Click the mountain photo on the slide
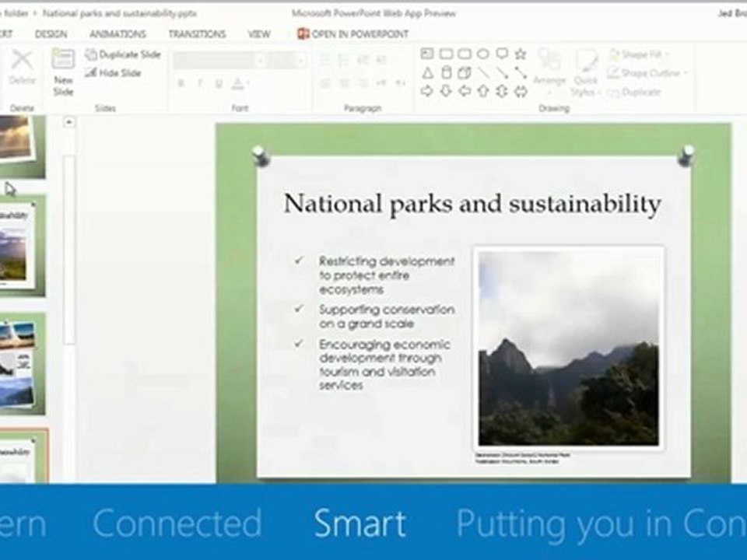Screen dimensions: 747x560 [x=568, y=348]
